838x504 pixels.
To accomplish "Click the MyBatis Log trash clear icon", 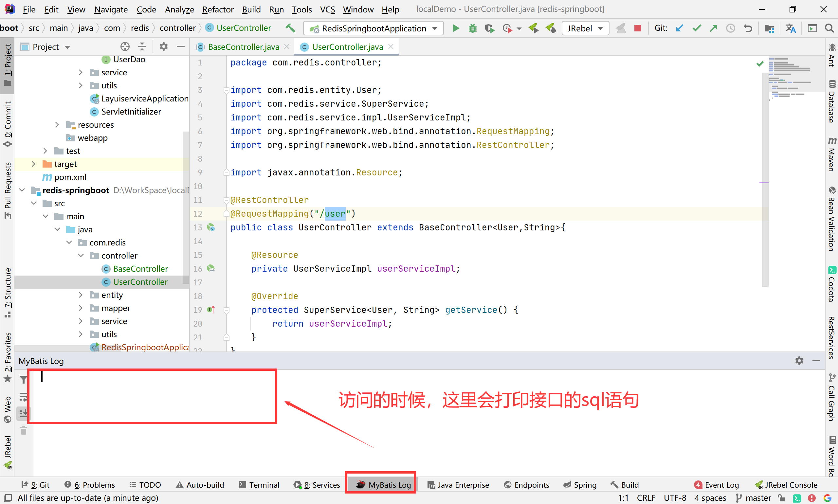I will tap(24, 431).
